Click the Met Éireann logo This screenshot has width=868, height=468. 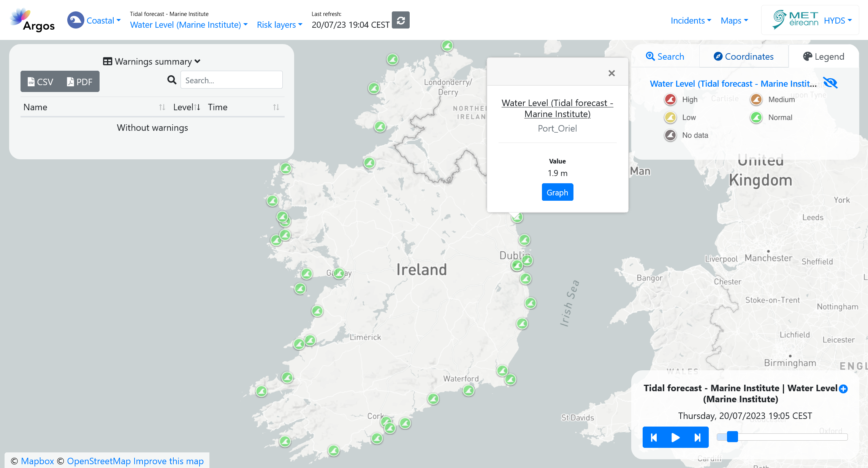point(795,20)
